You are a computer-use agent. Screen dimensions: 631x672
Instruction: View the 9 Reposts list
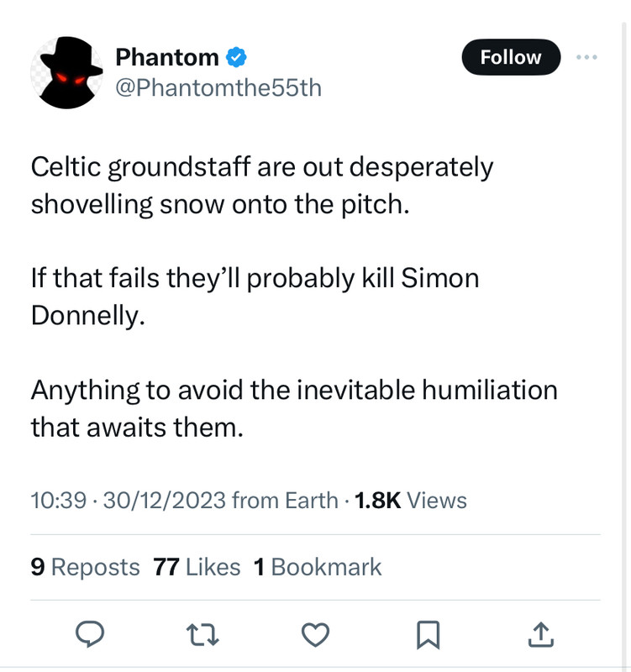86,567
